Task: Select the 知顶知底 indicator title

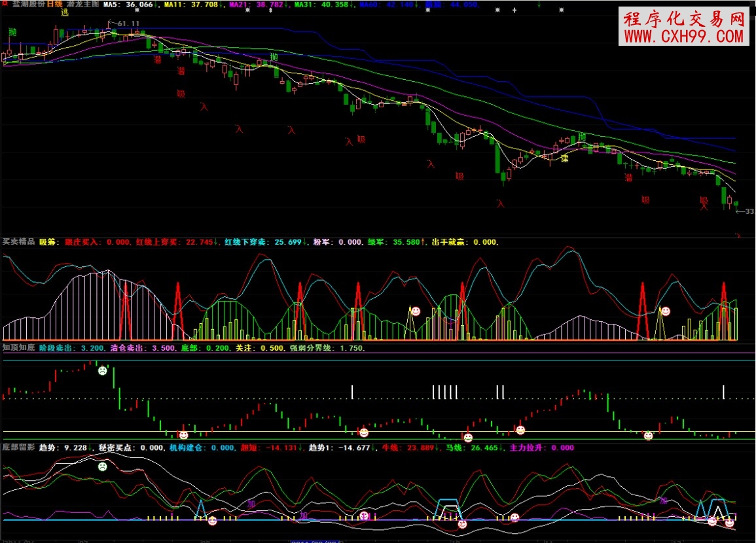Action: [x=18, y=348]
